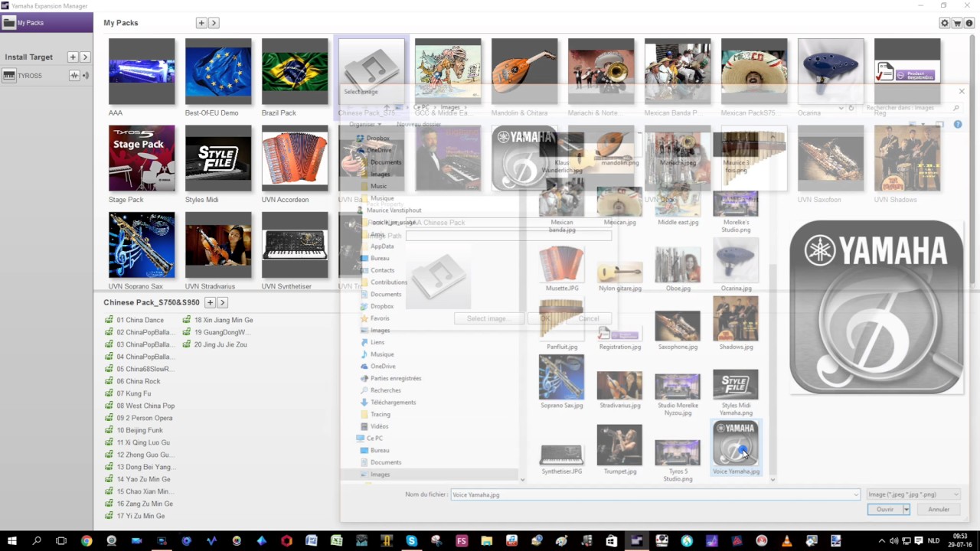Image resolution: width=980 pixels, height=551 pixels.
Task: Expand the file name history dropdown
Action: tap(855, 495)
